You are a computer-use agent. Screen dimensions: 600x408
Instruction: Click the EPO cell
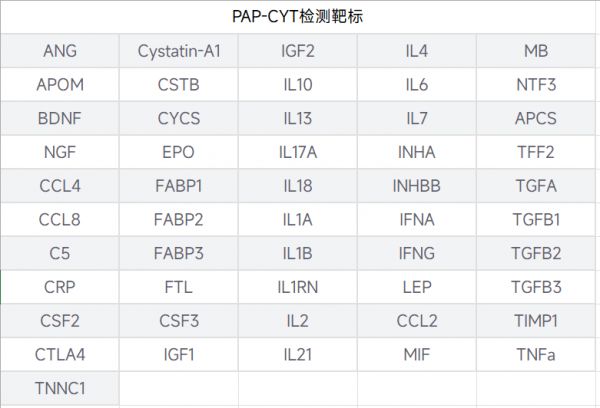coord(179,153)
